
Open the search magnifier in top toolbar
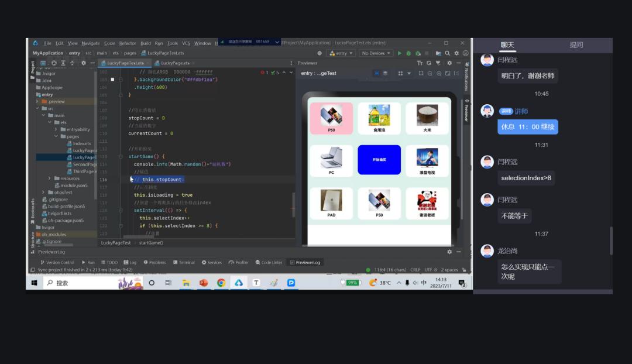(447, 53)
